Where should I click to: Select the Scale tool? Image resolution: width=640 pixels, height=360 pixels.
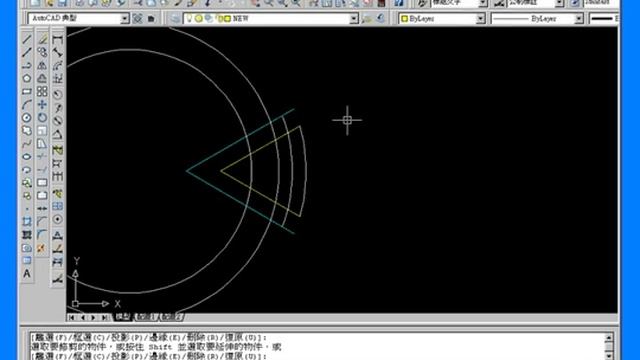[42, 131]
